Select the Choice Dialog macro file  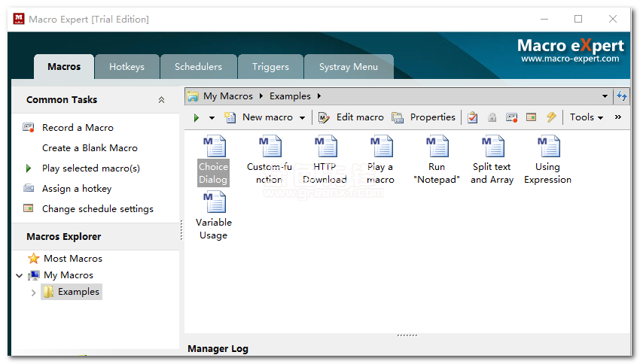(214, 161)
